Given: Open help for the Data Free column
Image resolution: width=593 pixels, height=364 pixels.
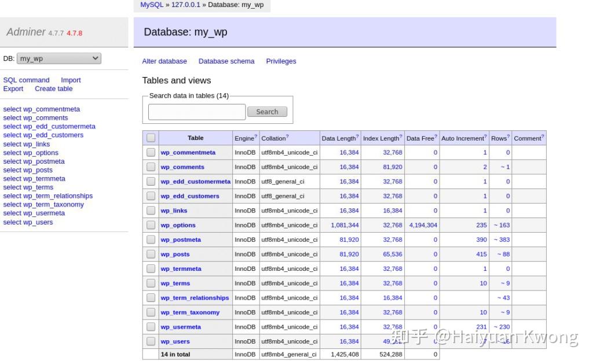Looking at the screenshot, I should click(x=435, y=135).
